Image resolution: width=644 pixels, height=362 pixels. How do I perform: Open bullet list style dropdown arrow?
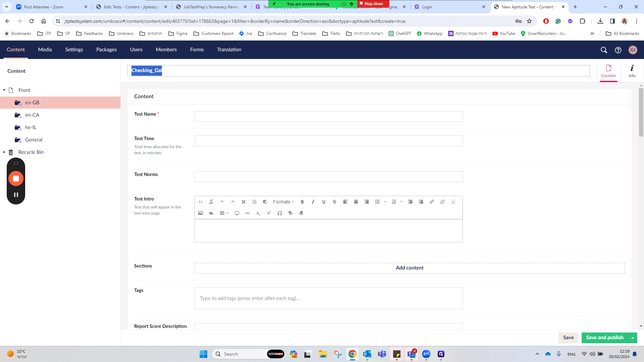pyautogui.click(x=385, y=202)
